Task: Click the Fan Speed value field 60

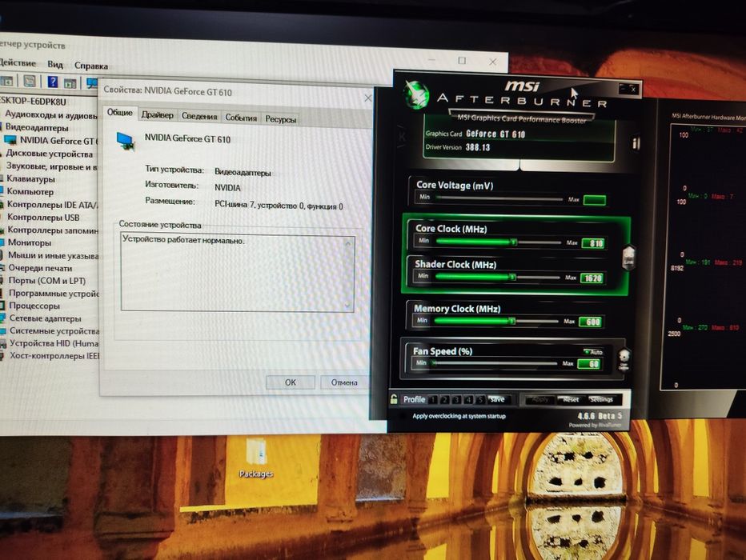Action: point(589,364)
